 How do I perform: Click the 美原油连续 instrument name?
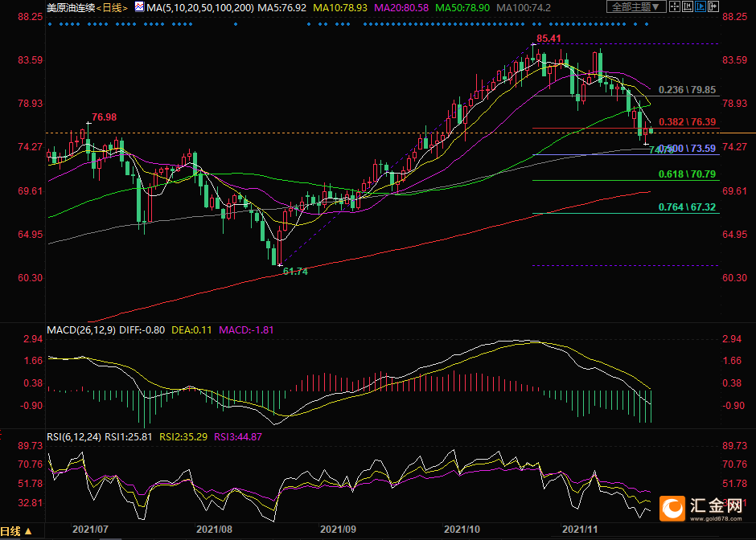pos(70,7)
